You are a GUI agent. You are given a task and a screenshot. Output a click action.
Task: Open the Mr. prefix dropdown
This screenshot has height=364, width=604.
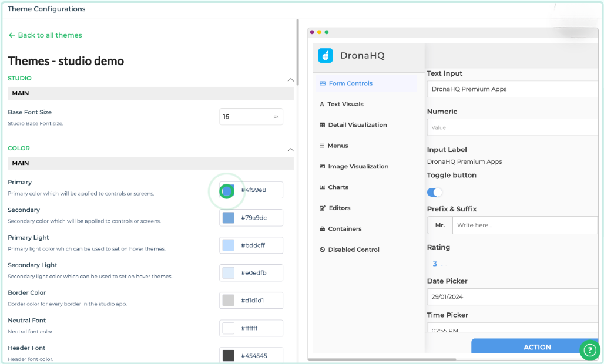(x=439, y=225)
